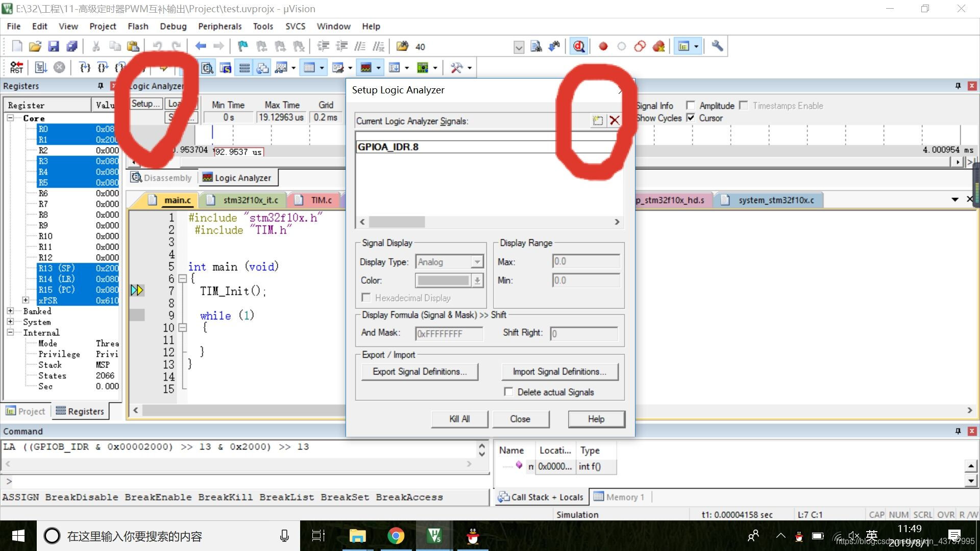
Task: Open the Debug menu
Action: (x=171, y=26)
